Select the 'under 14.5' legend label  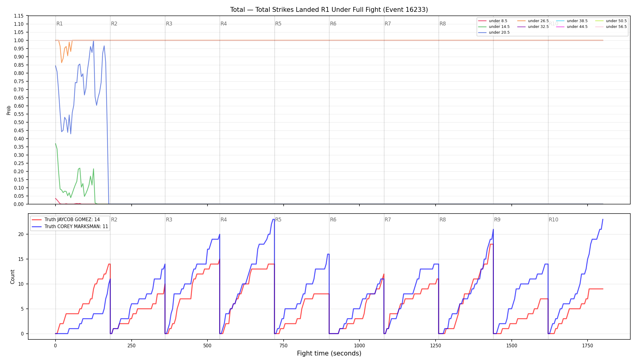[499, 27]
